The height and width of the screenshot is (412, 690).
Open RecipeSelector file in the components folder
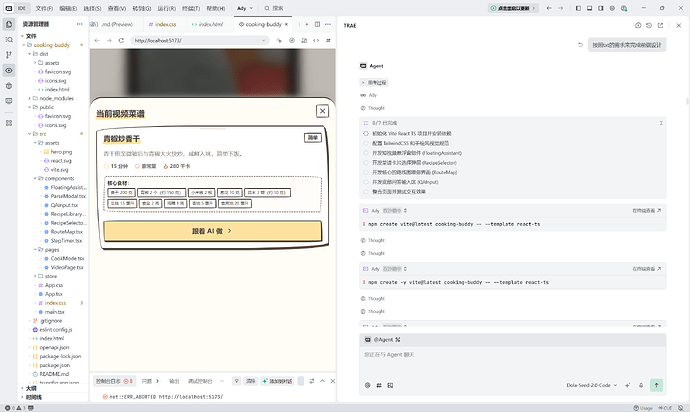coord(64,223)
